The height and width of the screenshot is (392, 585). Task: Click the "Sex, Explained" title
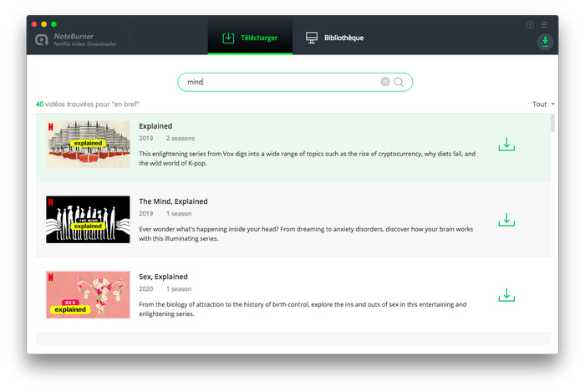click(163, 277)
